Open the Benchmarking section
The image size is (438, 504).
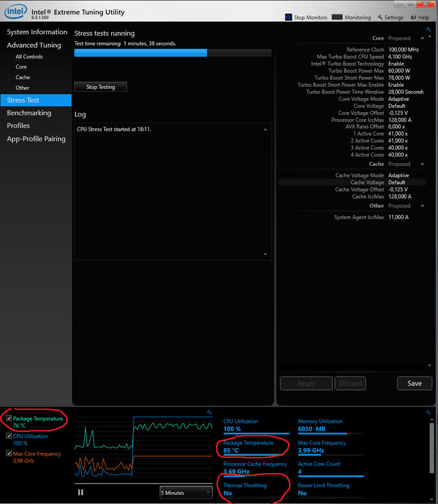[29, 113]
